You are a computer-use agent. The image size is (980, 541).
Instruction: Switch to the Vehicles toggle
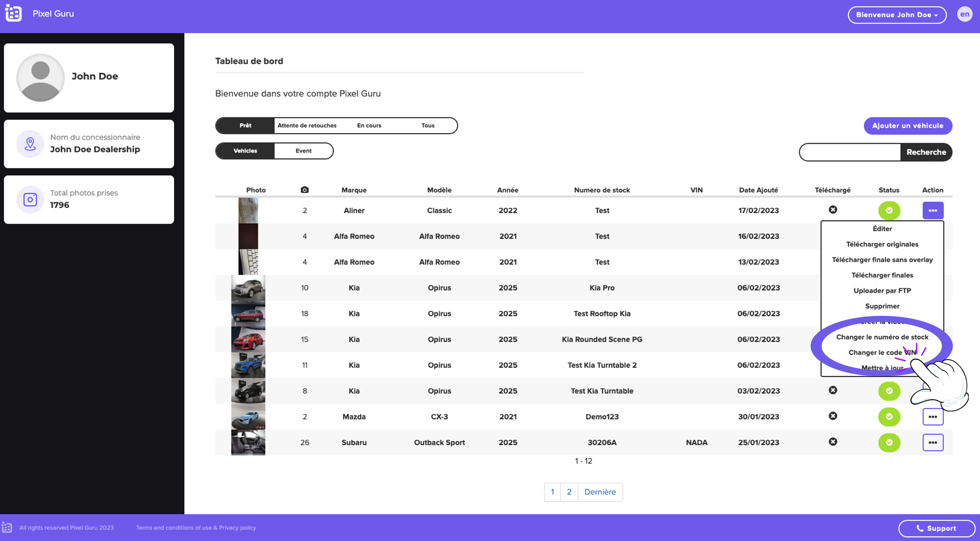point(245,151)
